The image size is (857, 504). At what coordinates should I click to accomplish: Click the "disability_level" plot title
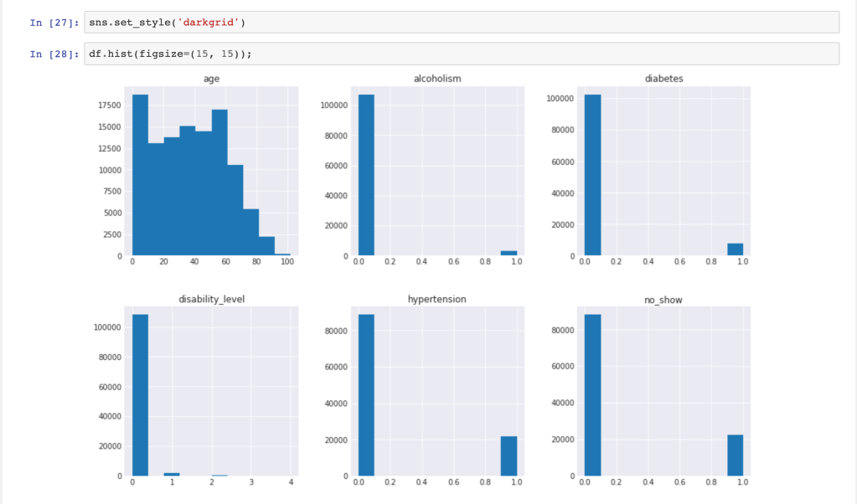[x=211, y=298]
